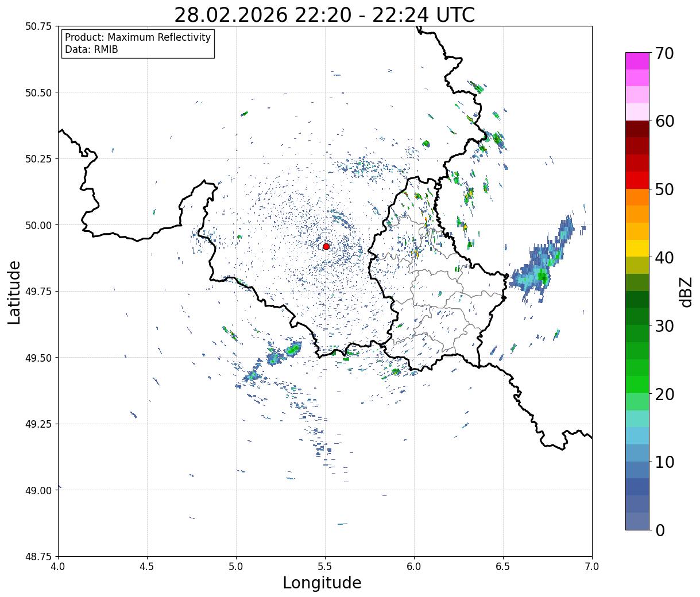Click the magenta swatch at the colorbar top
This screenshot has height=597, width=700.
click(637, 61)
